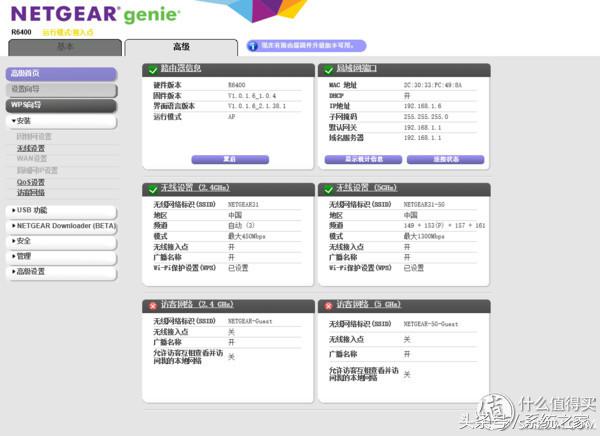Click the IP address 192.168.1.6
This screenshot has height=436, width=600.
pos(422,106)
